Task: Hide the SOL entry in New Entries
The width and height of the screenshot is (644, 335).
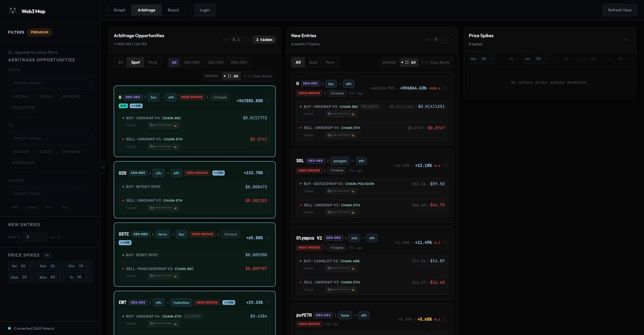Action: pos(446,165)
